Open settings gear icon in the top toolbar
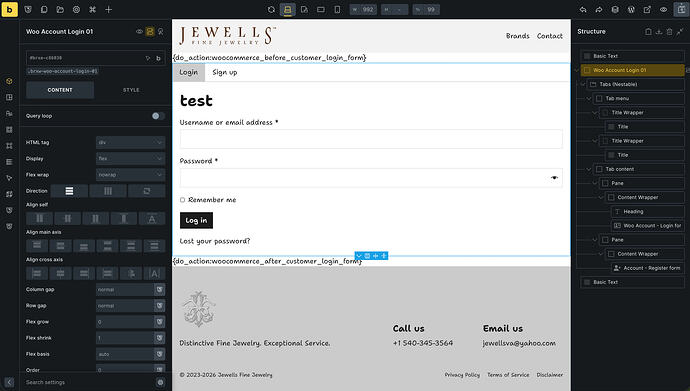690x391 pixels. (77, 9)
